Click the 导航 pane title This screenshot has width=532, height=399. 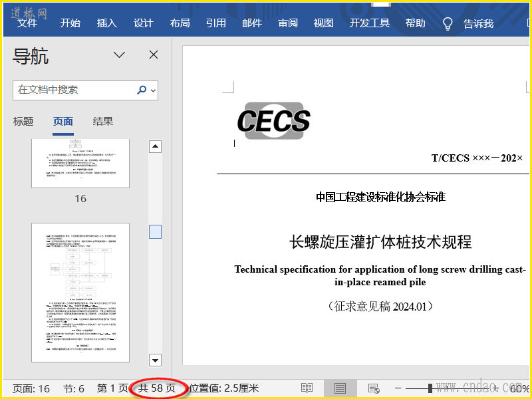[31, 56]
